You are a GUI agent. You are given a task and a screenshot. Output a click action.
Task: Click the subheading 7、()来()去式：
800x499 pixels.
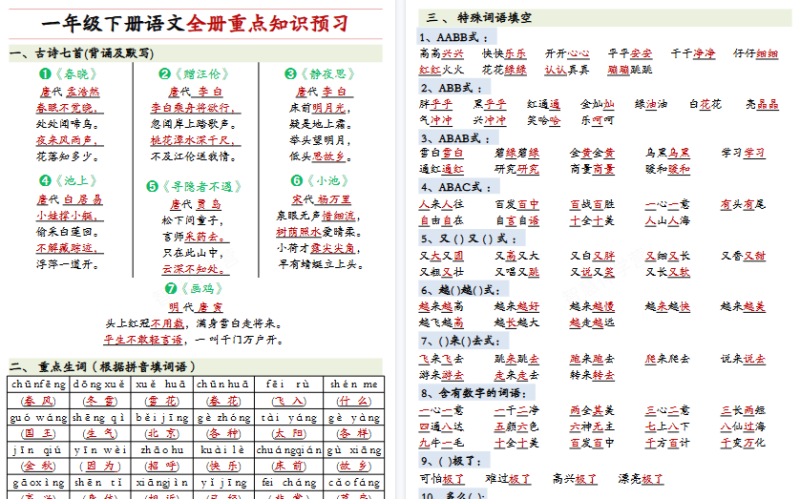461,341
